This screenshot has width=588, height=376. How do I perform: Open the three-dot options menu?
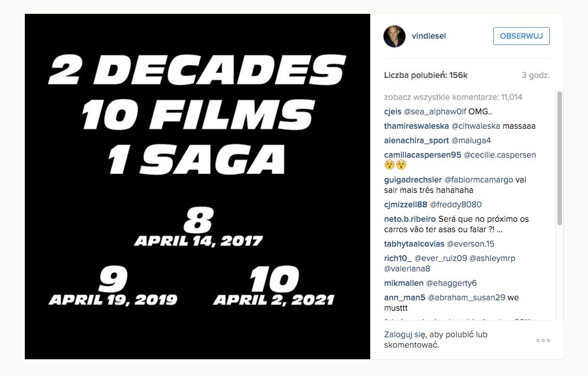pos(542,340)
